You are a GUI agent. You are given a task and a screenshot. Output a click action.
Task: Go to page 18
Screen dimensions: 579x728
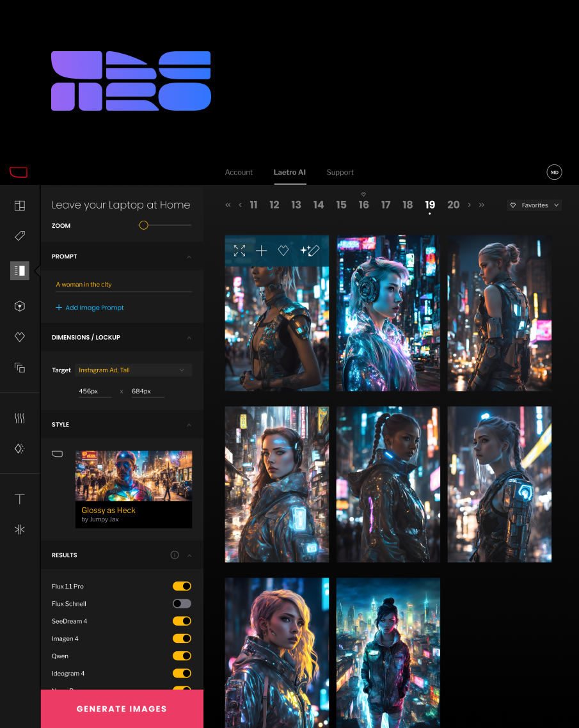pos(408,205)
